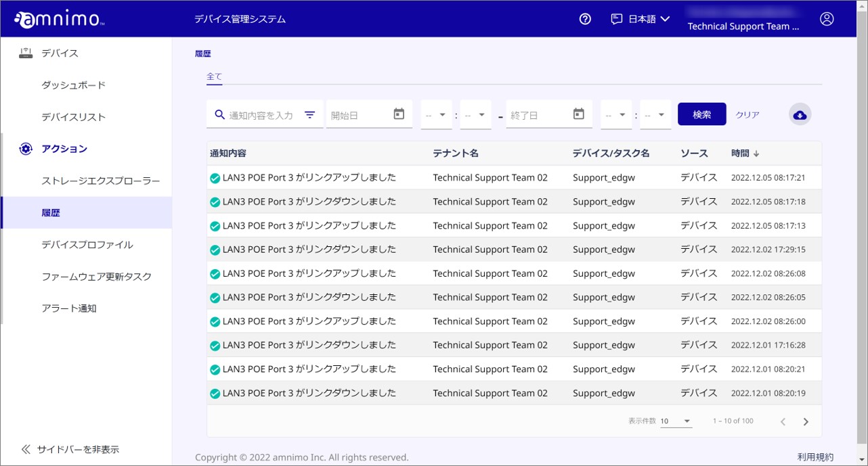Click the calendar icon next to 終了日
This screenshot has width=868, height=466.
579,114
